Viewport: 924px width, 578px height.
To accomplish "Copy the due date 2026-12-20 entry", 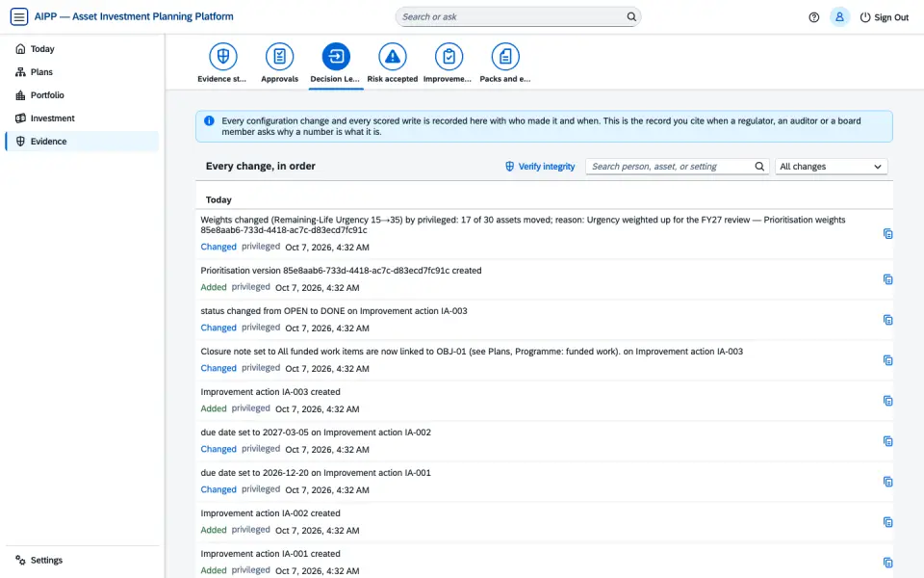I will [x=887, y=482].
